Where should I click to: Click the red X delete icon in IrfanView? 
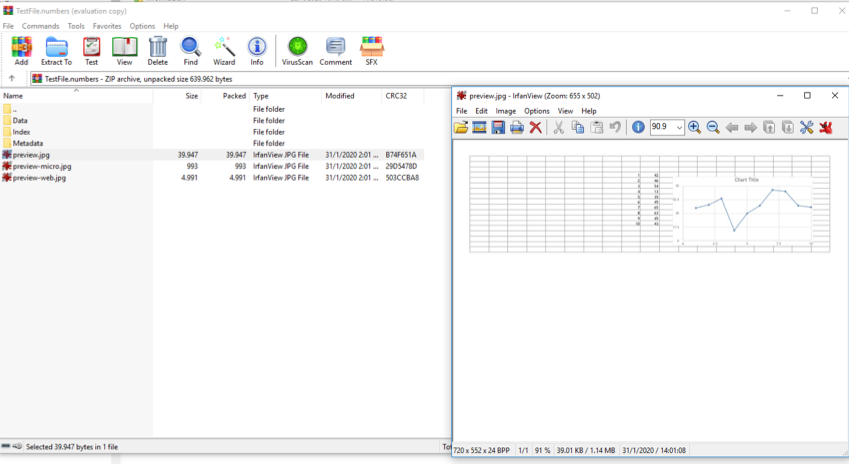tap(535, 127)
